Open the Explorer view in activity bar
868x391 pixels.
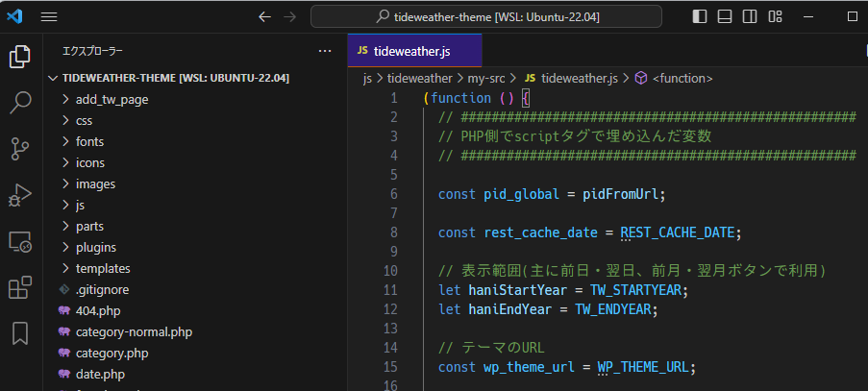pyautogui.click(x=19, y=57)
